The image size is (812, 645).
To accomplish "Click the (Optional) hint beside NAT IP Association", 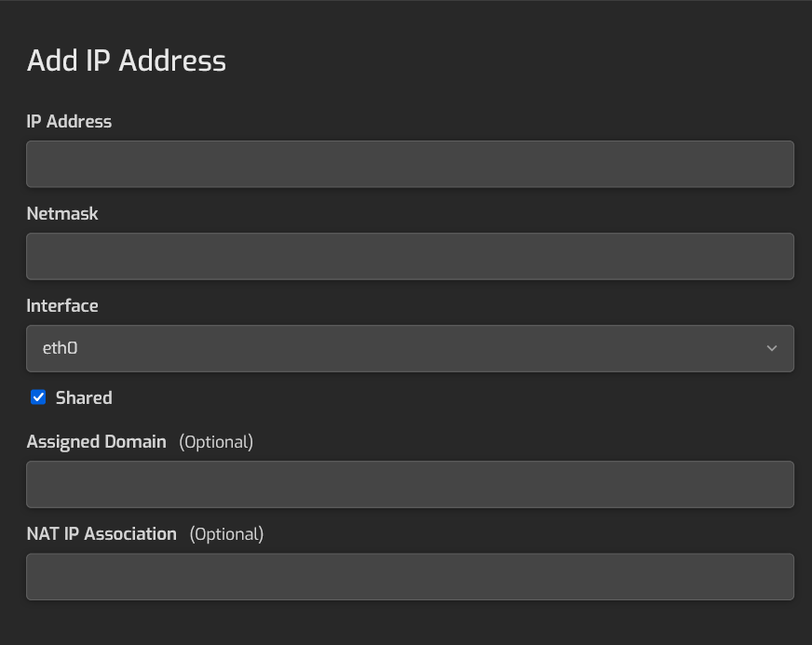I will [x=226, y=533].
